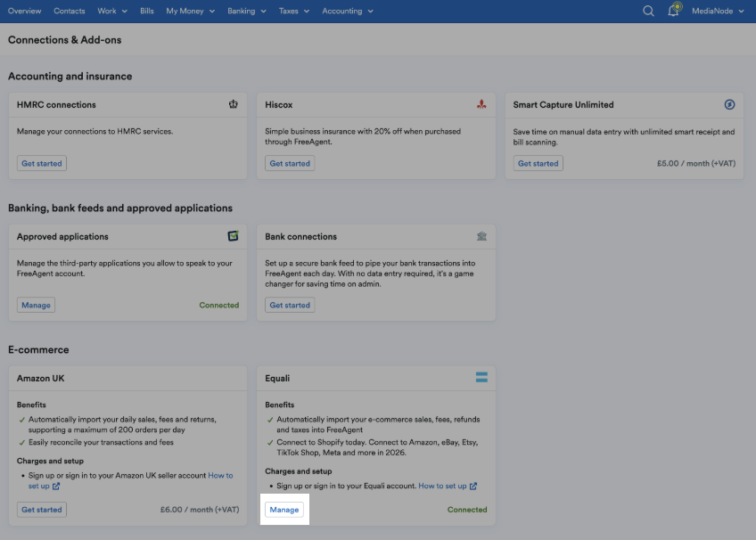Click the Accounting and insurance heading
Screen dimensions: 756x540
tap(70, 76)
